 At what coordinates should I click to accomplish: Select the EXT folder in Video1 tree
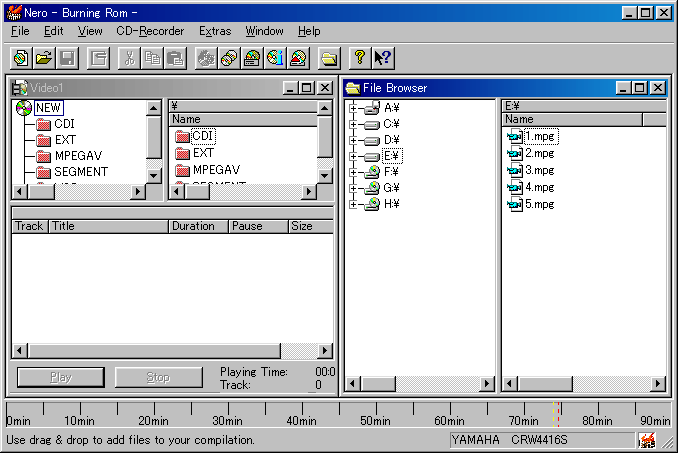point(65,140)
